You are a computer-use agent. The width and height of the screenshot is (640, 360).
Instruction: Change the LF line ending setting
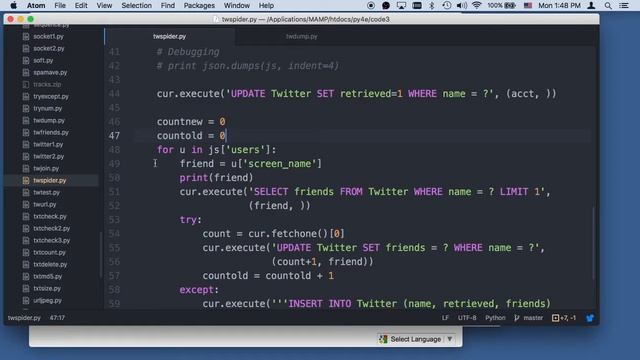point(445,318)
